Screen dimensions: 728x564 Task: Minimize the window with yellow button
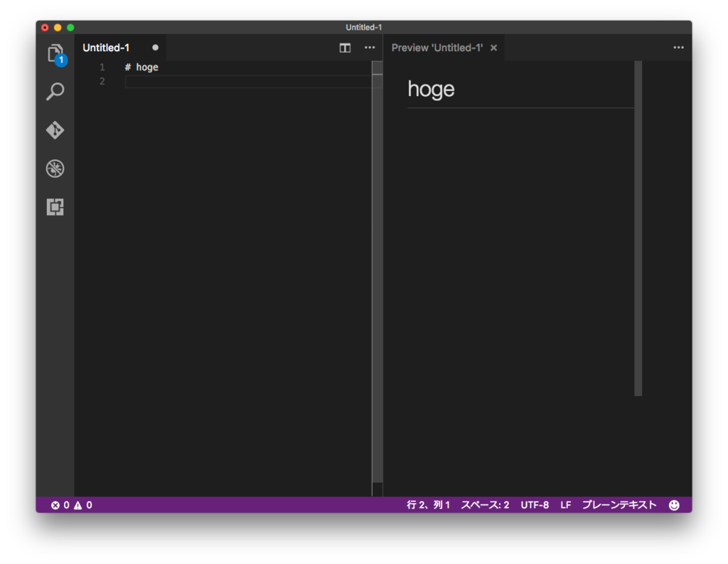coord(58,28)
